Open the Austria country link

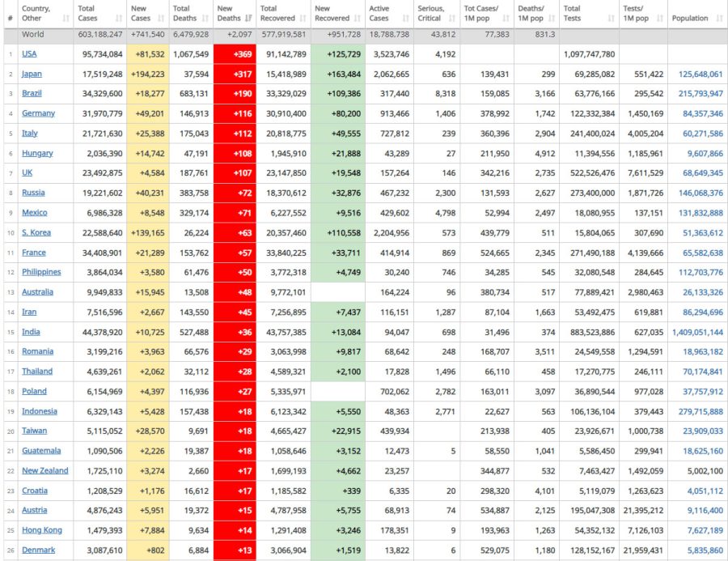click(x=34, y=511)
